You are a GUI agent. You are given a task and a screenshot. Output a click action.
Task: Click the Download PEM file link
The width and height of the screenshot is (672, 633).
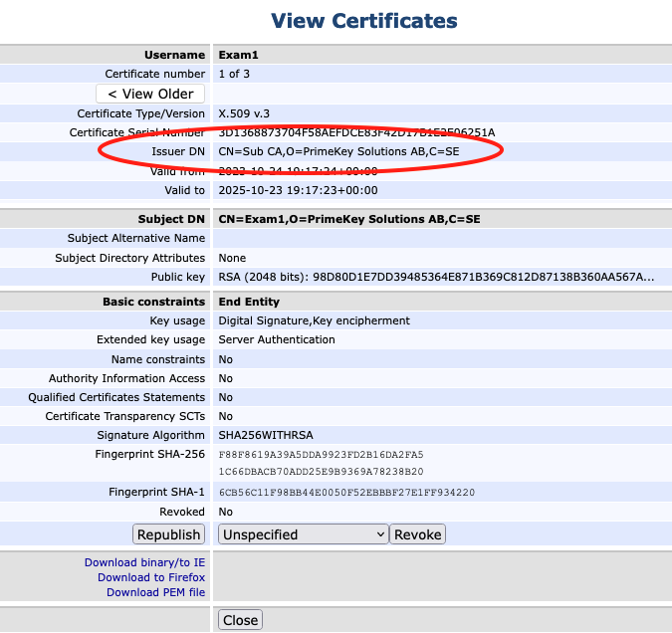pos(155,592)
